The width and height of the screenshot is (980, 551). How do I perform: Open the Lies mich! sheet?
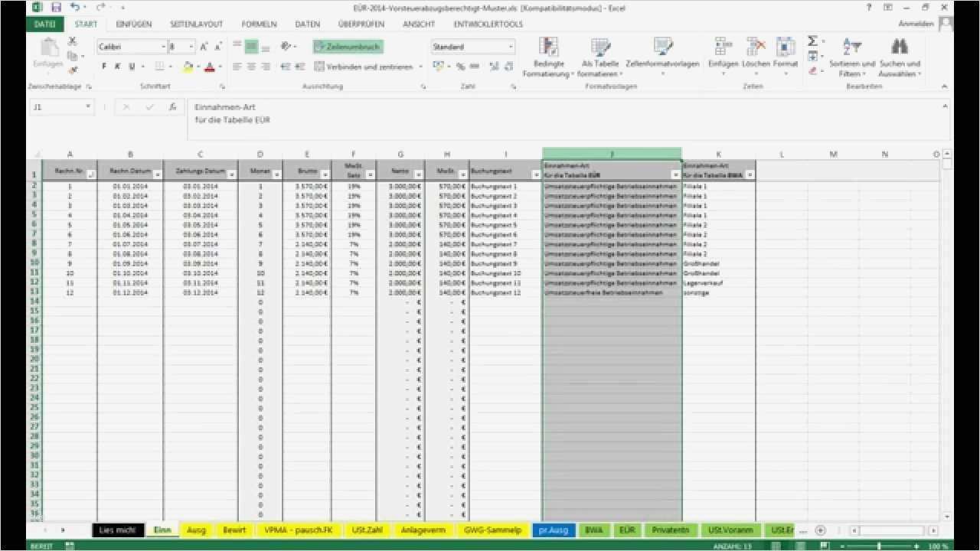[117, 530]
